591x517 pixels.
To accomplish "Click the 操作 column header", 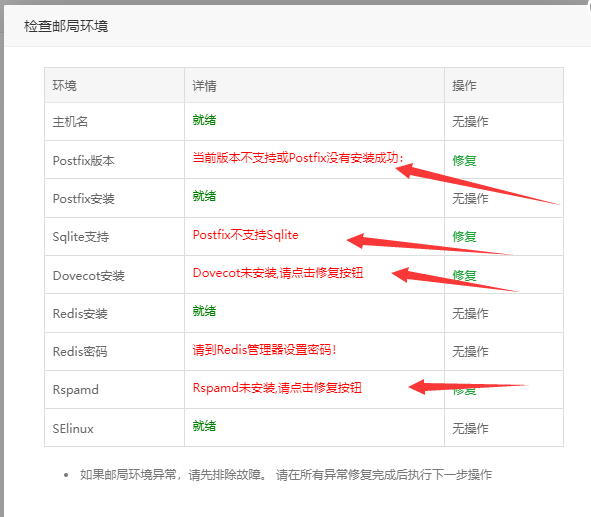I will [x=464, y=86].
